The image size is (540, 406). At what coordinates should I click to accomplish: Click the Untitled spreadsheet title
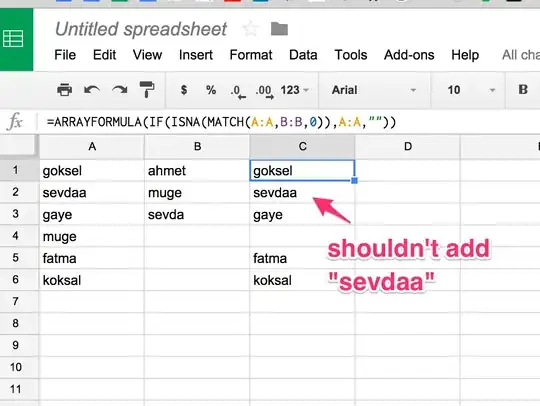[141, 29]
